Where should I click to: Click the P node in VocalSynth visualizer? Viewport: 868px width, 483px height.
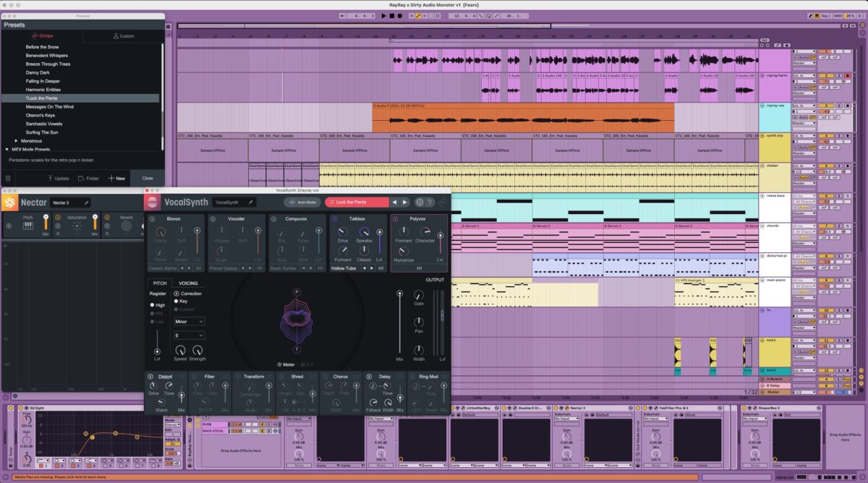point(297,291)
